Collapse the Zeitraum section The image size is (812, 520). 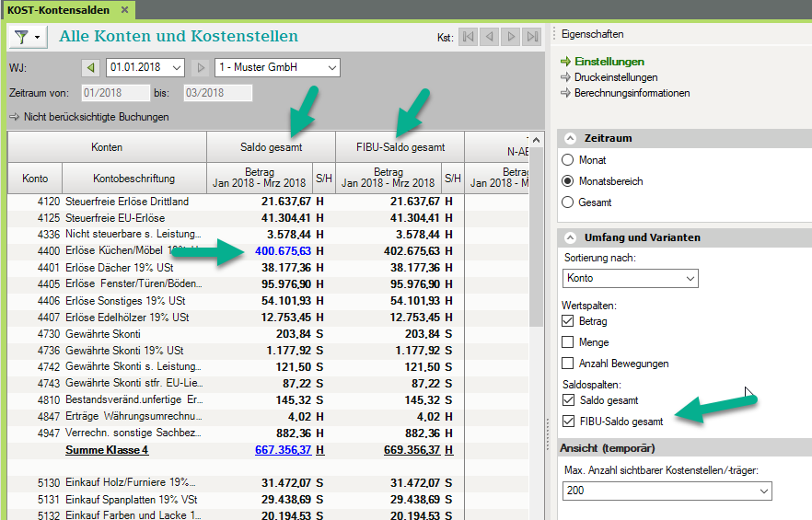click(570, 138)
